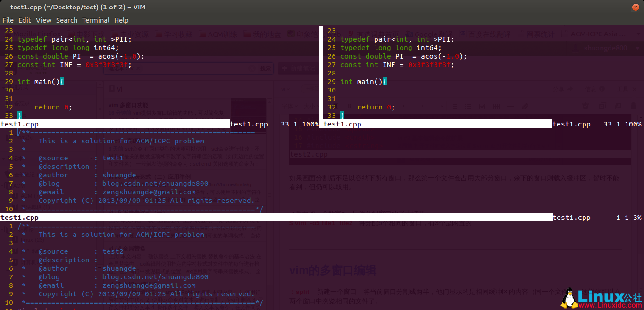Screen dimensions: 644x310
Task: Open the Terminal menu
Action: click(96, 20)
